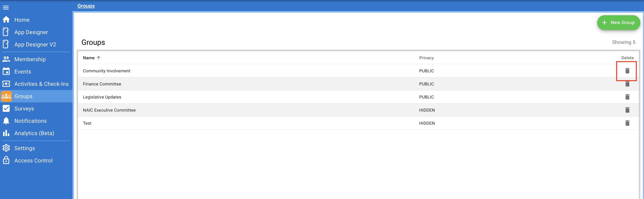Click the Access Control lock icon
This screenshot has height=199, width=644.
coord(6,160)
